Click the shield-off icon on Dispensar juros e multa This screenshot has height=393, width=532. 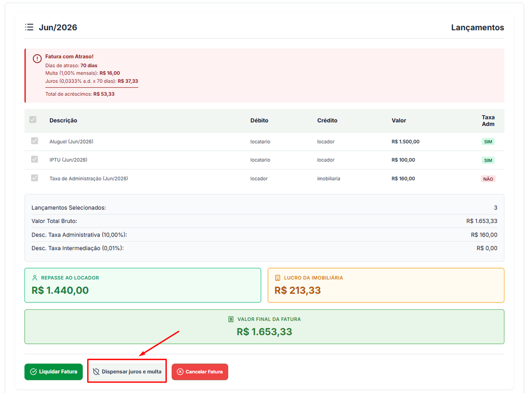point(96,372)
